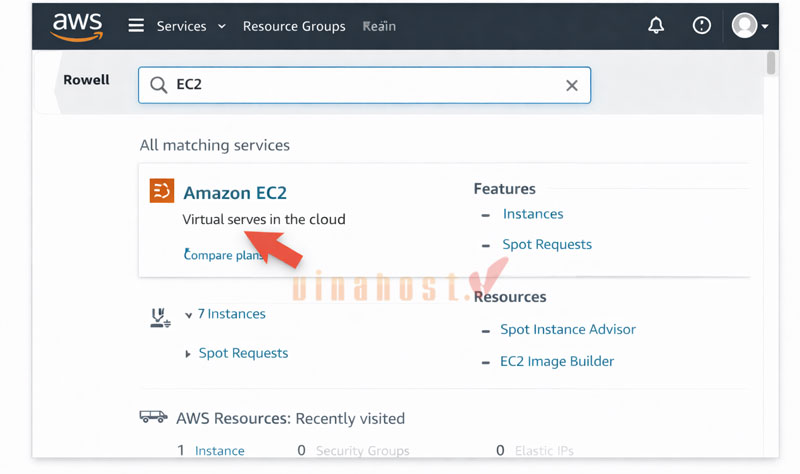The height and width of the screenshot is (474, 800).
Task: Collapse the 7 Instances expander
Action: point(188,315)
